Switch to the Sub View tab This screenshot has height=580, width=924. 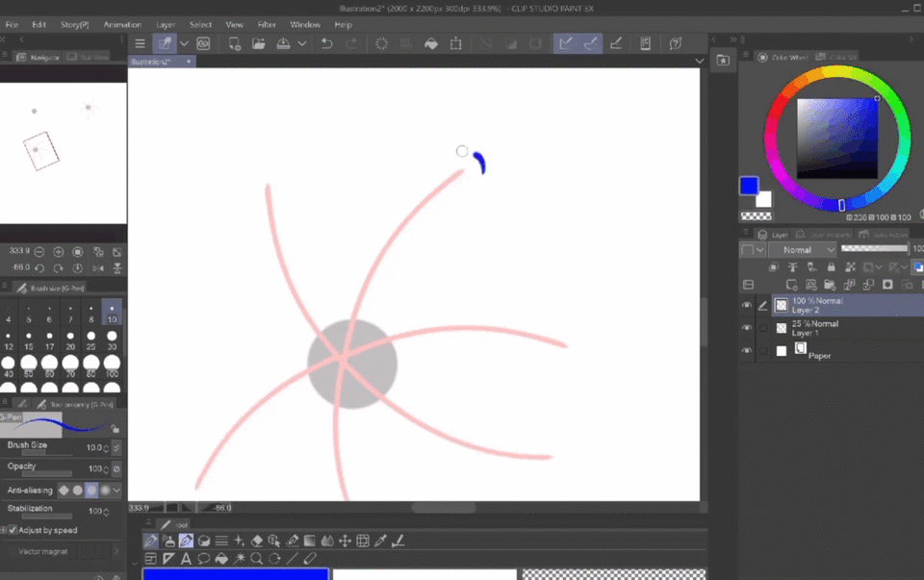(x=89, y=57)
